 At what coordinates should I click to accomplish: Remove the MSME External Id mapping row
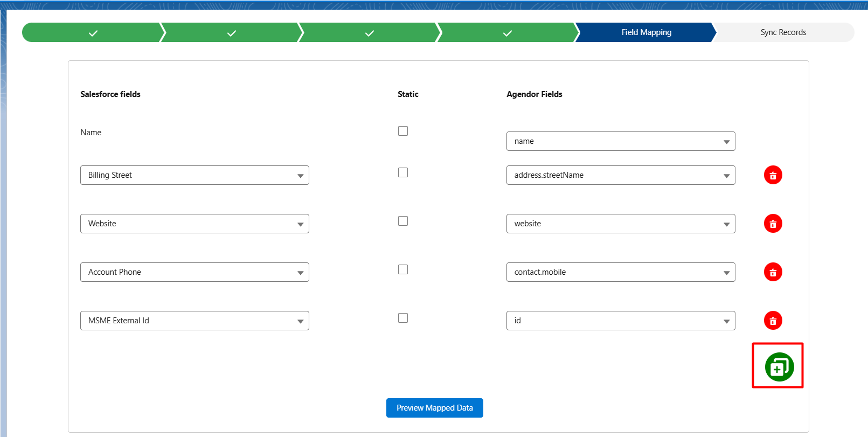point(773,321)
